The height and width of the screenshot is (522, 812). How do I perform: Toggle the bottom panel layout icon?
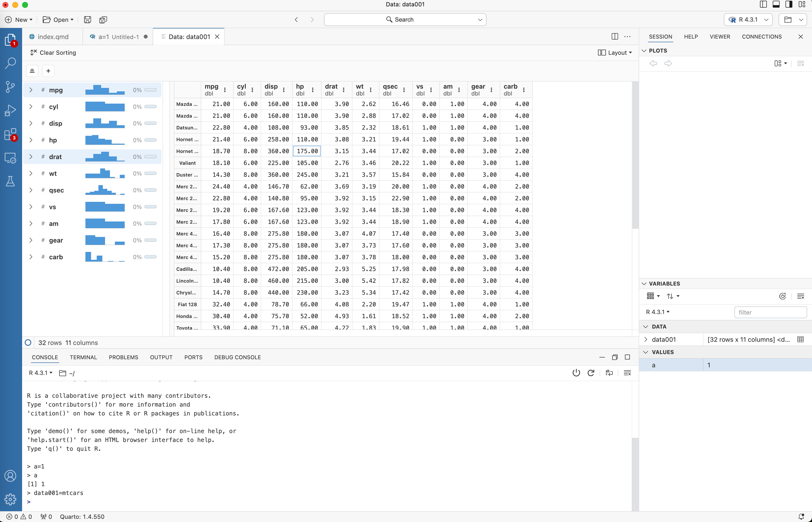[776, 4]
